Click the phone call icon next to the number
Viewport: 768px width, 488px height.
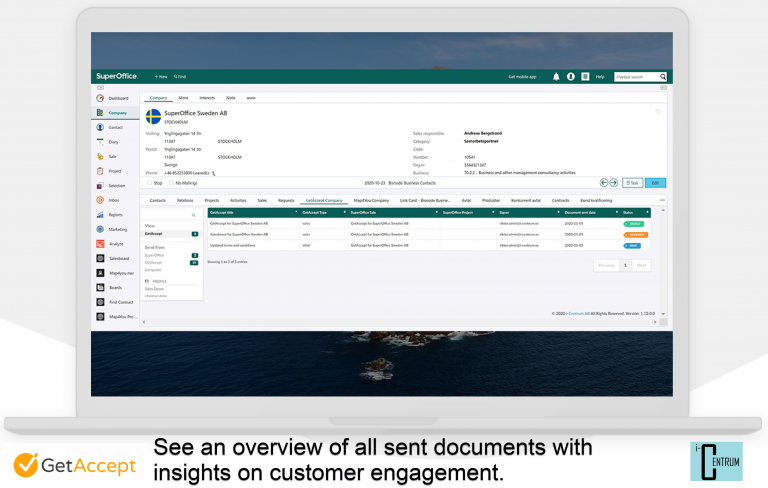(214, 173)
